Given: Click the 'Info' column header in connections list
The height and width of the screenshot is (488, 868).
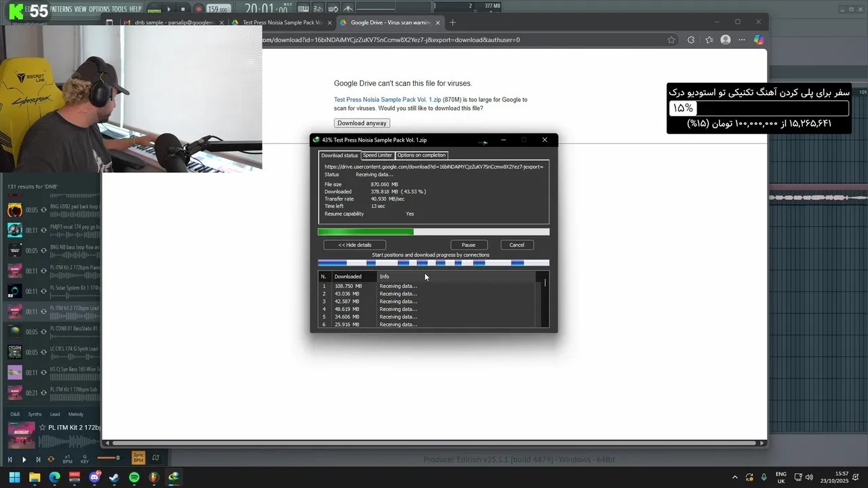Looking at the screenshot, I should [456, 277].
